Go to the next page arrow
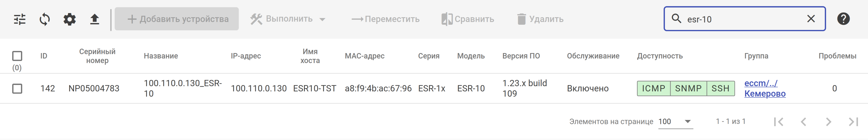This screenshot has height=140, width=868. click(x=828, y=122)
